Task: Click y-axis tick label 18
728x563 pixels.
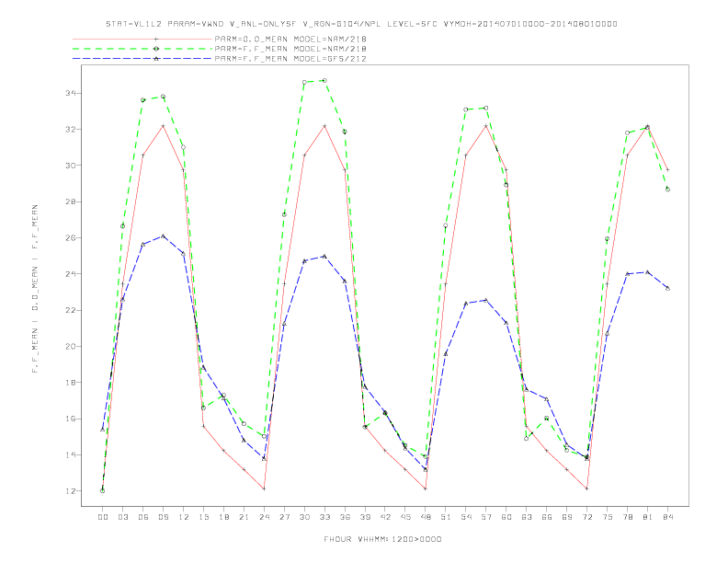Action: point(71,383)
